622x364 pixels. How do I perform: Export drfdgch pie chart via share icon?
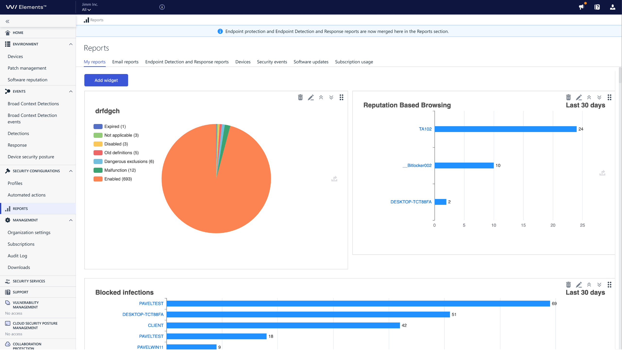[x=334, y=179]
